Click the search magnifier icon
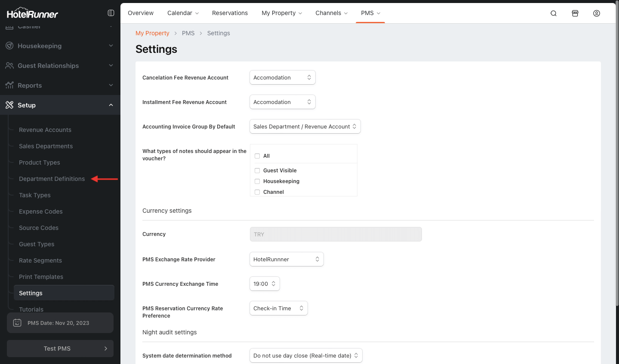The height and width of the screenshot is (364, 619). click(554, 13)
